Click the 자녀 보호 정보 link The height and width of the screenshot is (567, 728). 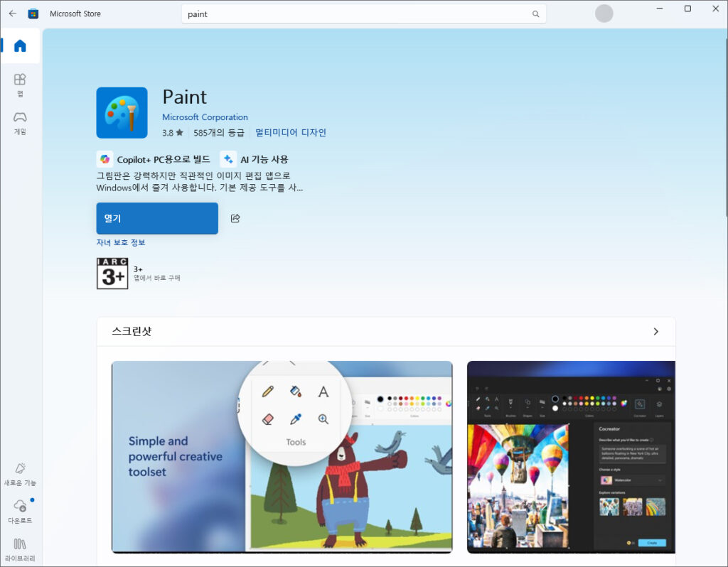pos(121,242)
